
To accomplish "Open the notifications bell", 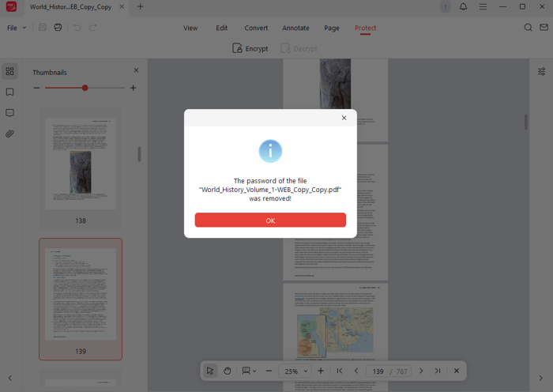I will point(464,6).
